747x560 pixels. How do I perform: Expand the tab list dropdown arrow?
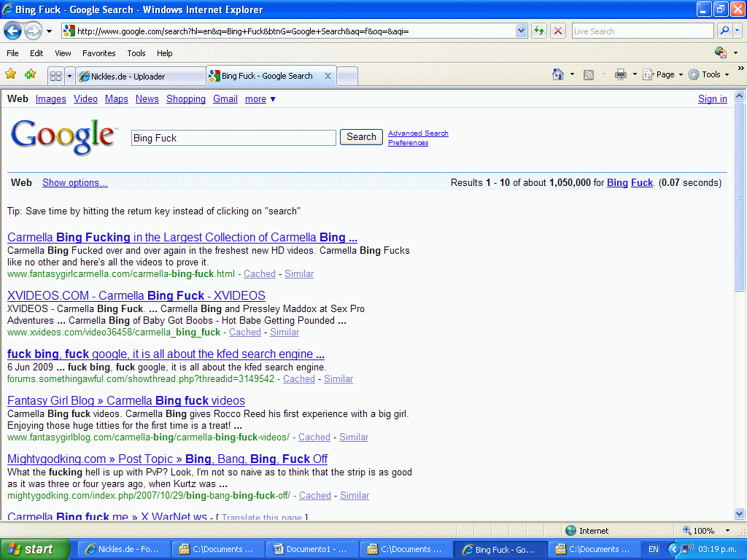coord(69,76)
